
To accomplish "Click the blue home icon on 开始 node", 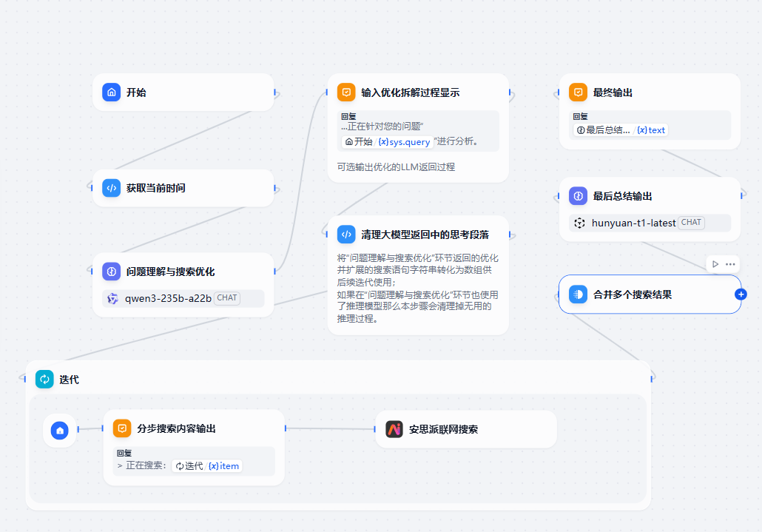I will tap(111, 92).
